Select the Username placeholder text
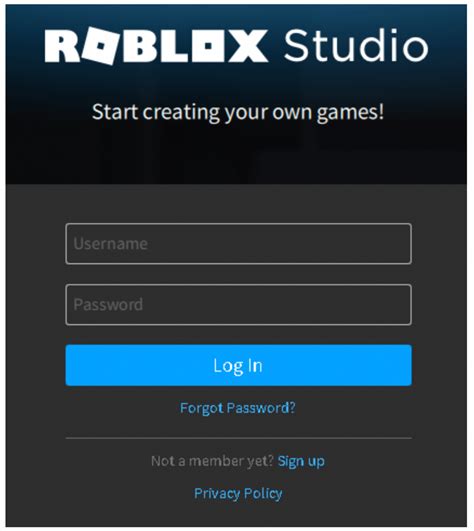This screenshot has width=474, height=531. coord(110,244)
